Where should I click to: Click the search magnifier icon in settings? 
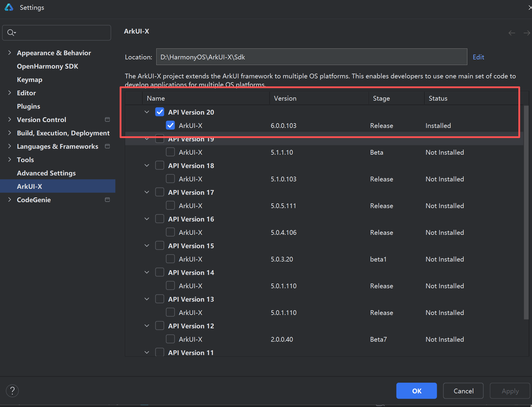11,33
